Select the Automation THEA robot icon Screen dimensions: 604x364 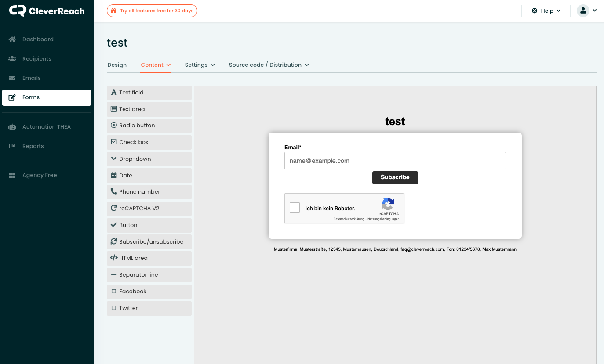(x=13, y=127)
